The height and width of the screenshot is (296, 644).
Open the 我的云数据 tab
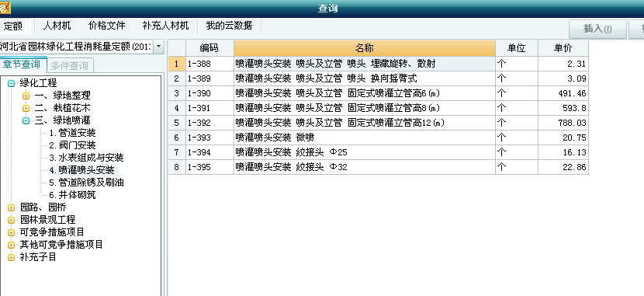pos(229,26)
